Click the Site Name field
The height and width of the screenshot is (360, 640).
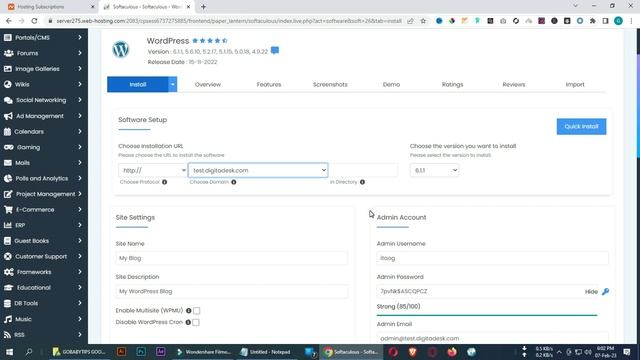tap(232, 258)
